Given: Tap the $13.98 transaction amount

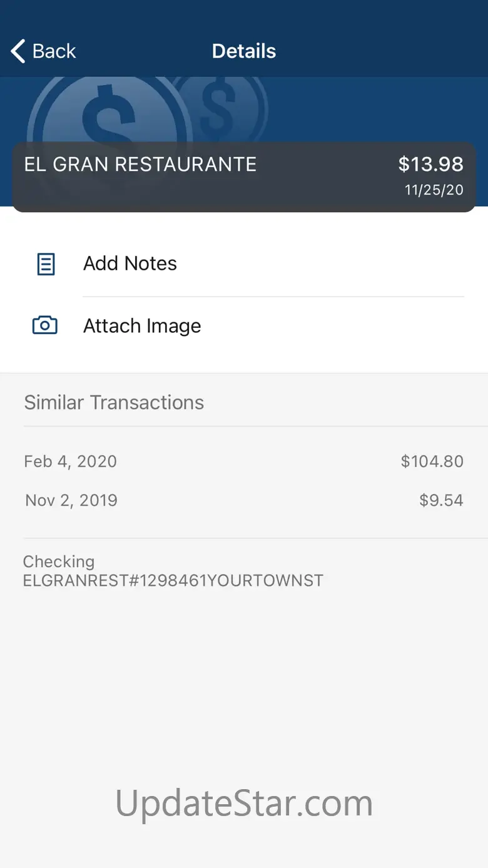Looking at the screenshot, I should [x=430, y=165].
